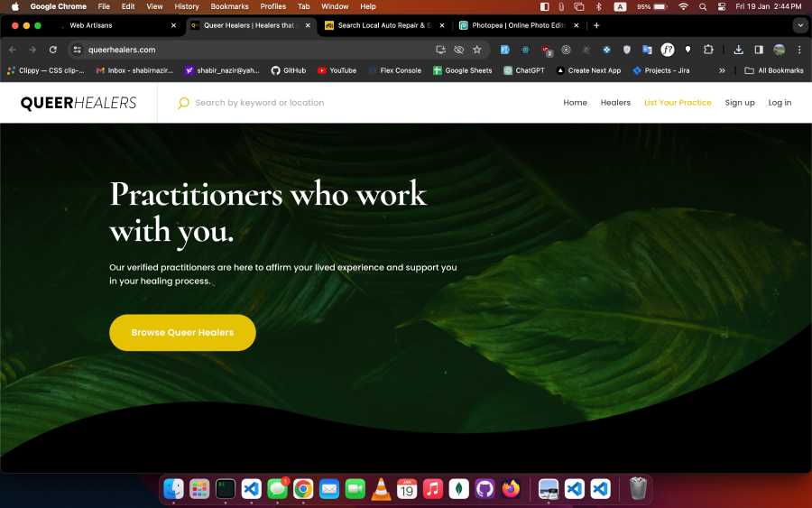Expand the tab search dropdown arrow

(799, 25)
